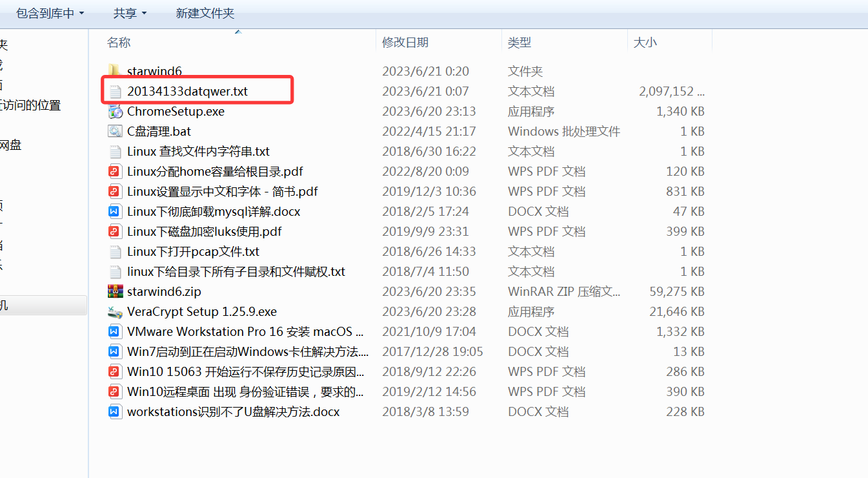Click file name workstations识别不了U盘解决方法.docx
Image resolution: width=868 pixels, height=478 pixels.
(x=234, y=411)
